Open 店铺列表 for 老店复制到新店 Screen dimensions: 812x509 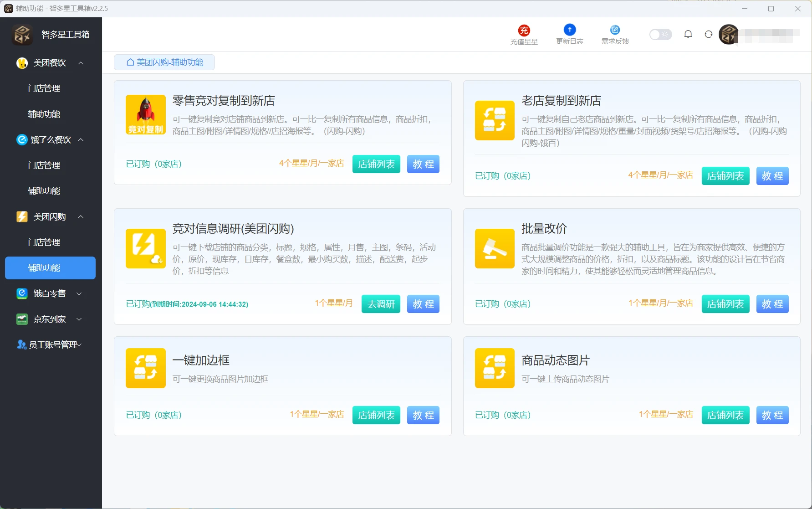pyautogui.click(x=725, y=176)
